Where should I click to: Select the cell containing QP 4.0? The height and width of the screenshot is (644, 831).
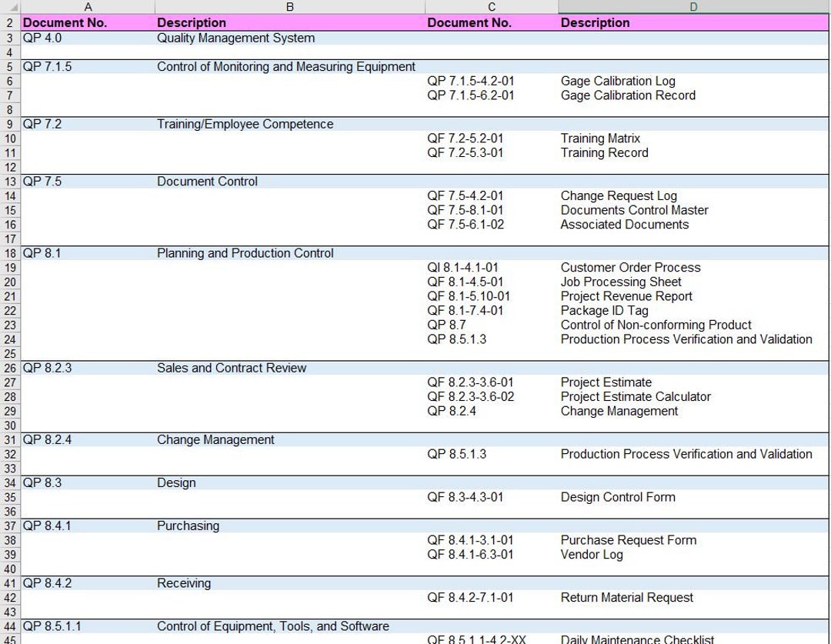click(x=42, y=38)
